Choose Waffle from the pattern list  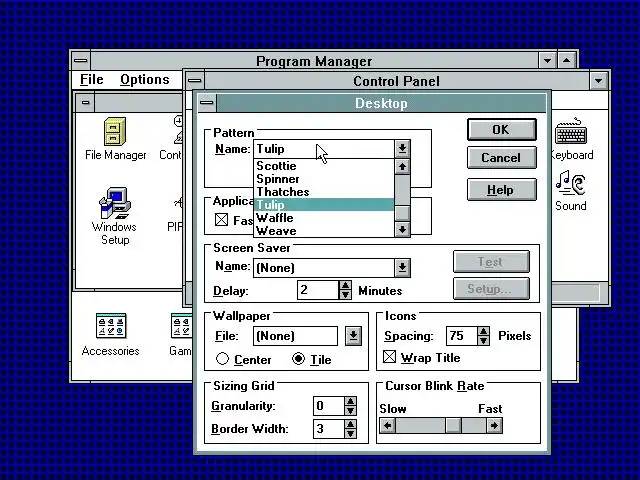[324, 218]
